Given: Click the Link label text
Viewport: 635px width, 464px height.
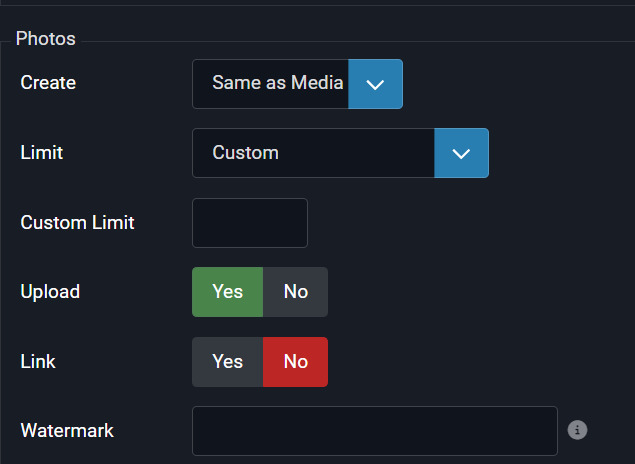Looking at the screenshot, I should (38, 361).
